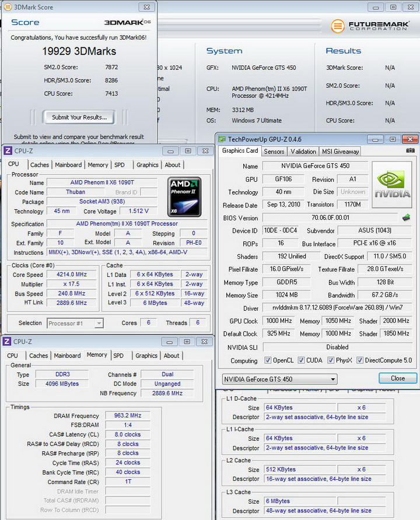Viewport: 420px width, 520px height.
Task: Toggle the CUDA checkbox
Action: pos(301,360)
